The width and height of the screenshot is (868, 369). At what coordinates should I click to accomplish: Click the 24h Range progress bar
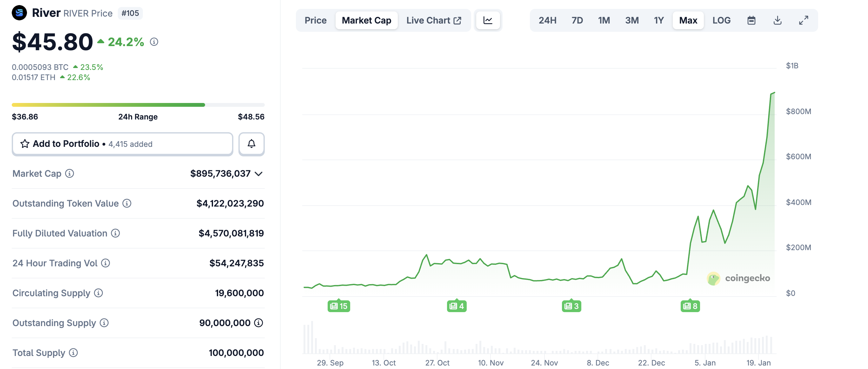(138, 105)
